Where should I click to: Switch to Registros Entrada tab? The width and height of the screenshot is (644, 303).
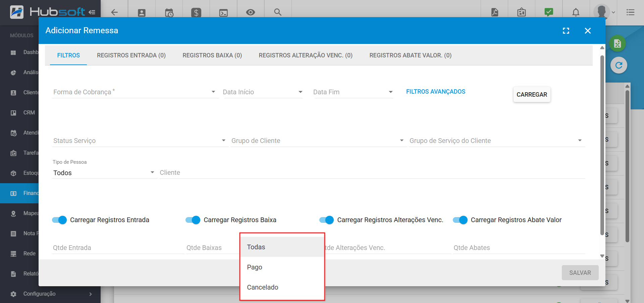point(131,55)
